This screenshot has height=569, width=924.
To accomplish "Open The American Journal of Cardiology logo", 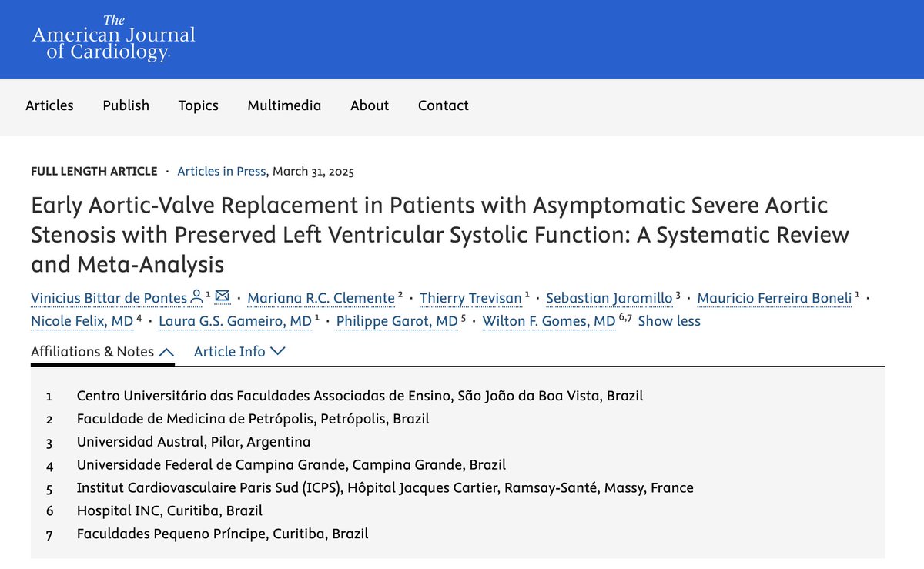I will [113, 39].
